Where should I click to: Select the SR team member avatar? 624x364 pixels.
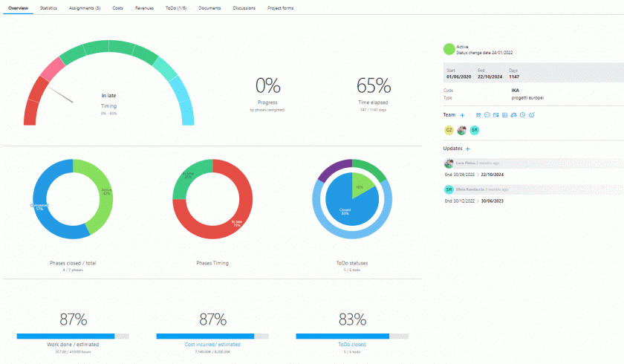click(x=474, y=130)
